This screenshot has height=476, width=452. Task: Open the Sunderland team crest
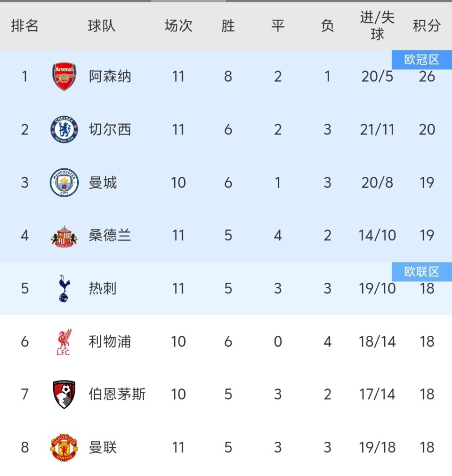coord(64,235)
